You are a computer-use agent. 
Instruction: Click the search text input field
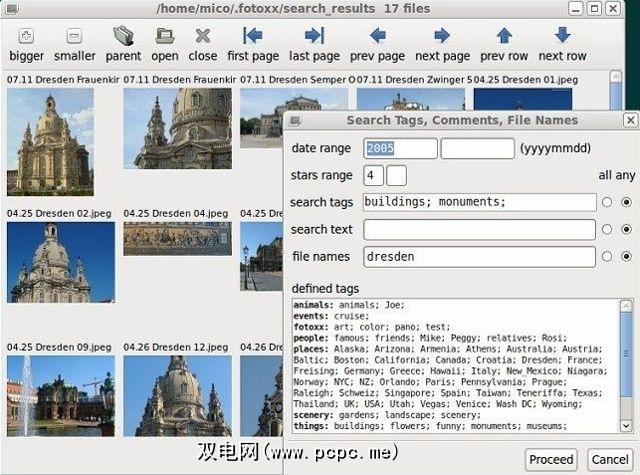pos(479,230)
